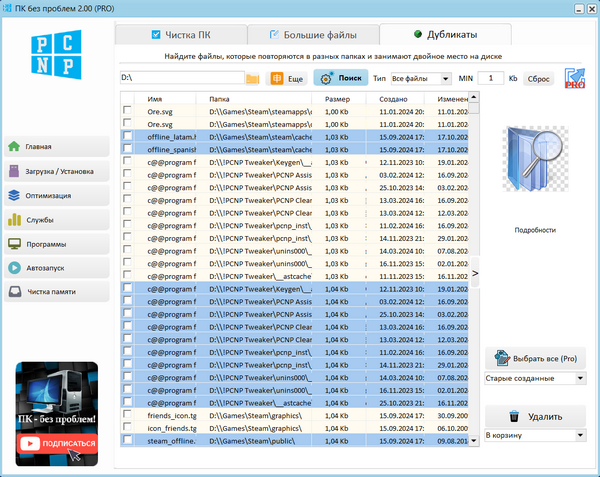
Task: Click the Удалить delete button
Action: click(535, 416)
